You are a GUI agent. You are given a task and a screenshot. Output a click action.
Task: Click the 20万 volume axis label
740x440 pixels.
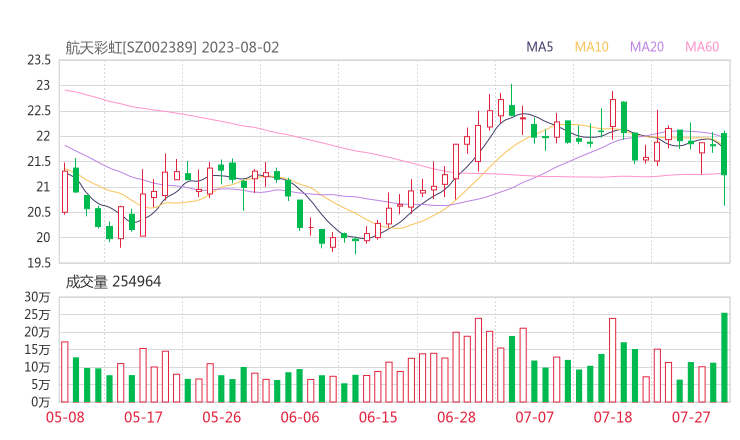[x=37, y=332]
